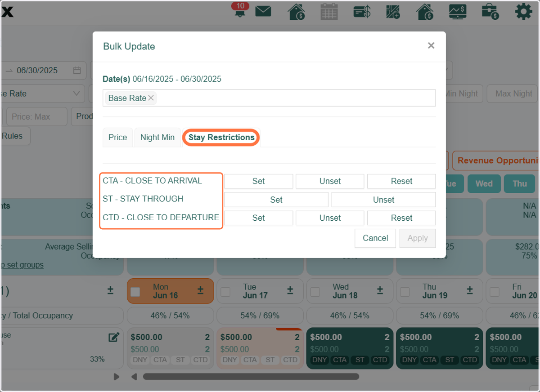Click the scroll-right triangle arrow
The height and width of the screenshot is (392, 540).
[x=117, y=377]
